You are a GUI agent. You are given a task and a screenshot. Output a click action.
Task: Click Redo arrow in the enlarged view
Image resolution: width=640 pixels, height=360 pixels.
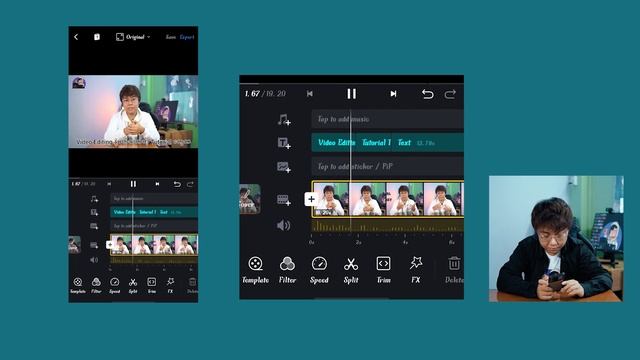(x=450, y=94)
